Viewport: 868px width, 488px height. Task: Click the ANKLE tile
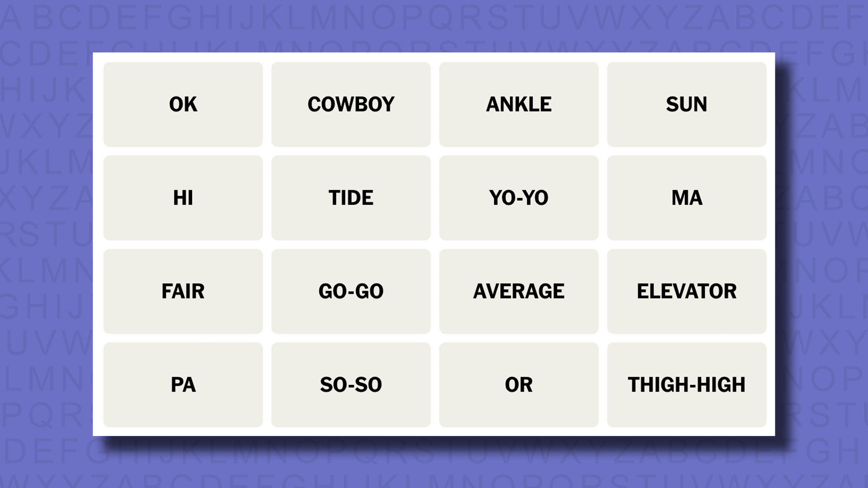518,104
